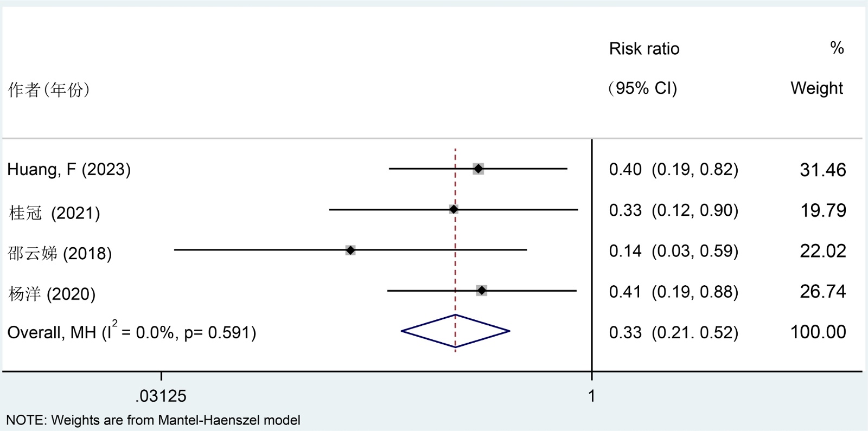The height and width of the screenshot is (431, 868).
Task: Click the 桂冠 (2021) point estimate marker
Action: [x=454, y=209]
